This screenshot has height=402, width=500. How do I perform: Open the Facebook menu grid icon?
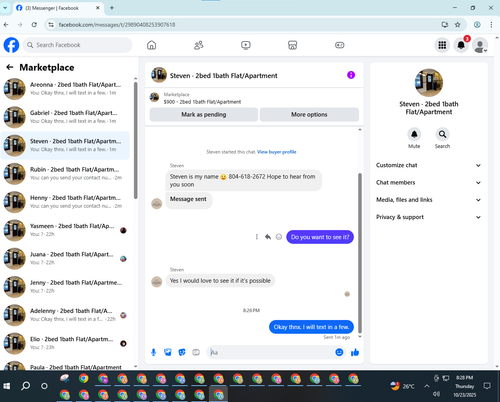442,45
